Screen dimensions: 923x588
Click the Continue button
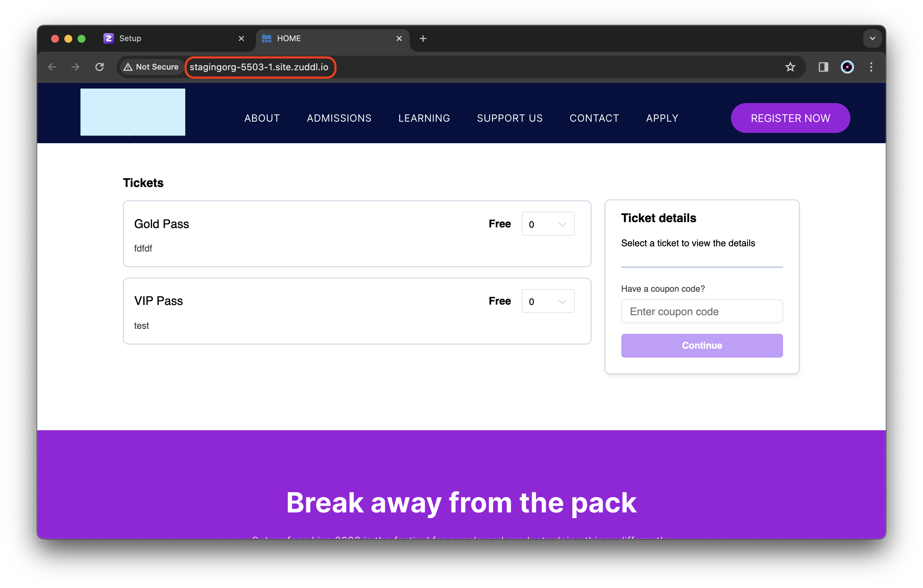point(702,345)
